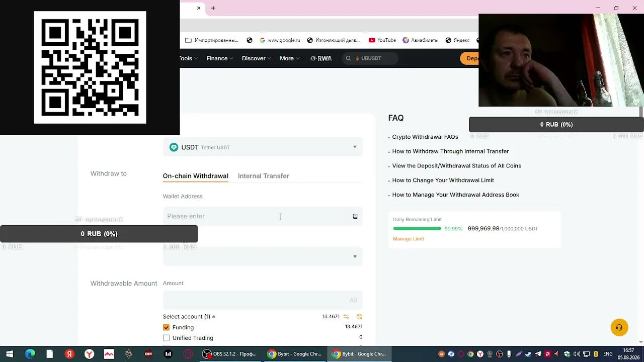The image size is (644, 362).
Task: Click the search magnifier icon in Bybit header
Action: (x=348, y=58)
